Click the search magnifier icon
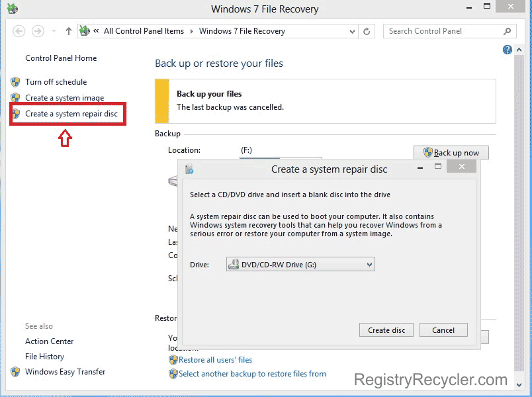Viewport: 532px width, 397px height. click(508, 31)
